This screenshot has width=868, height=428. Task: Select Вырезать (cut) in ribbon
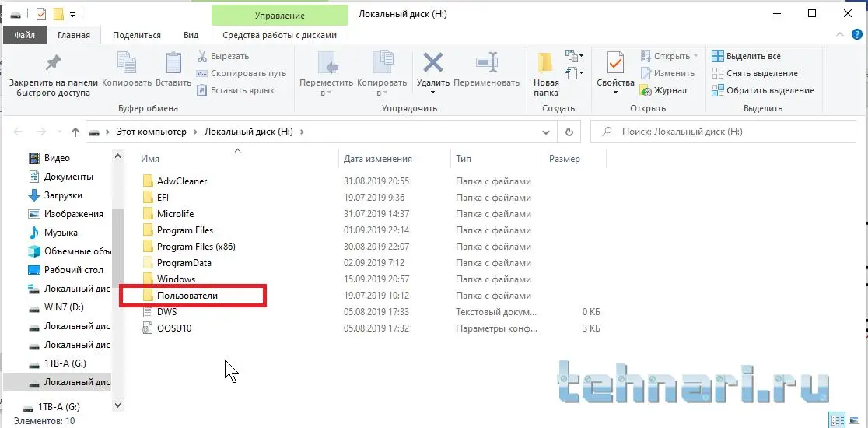coord(224,57)
